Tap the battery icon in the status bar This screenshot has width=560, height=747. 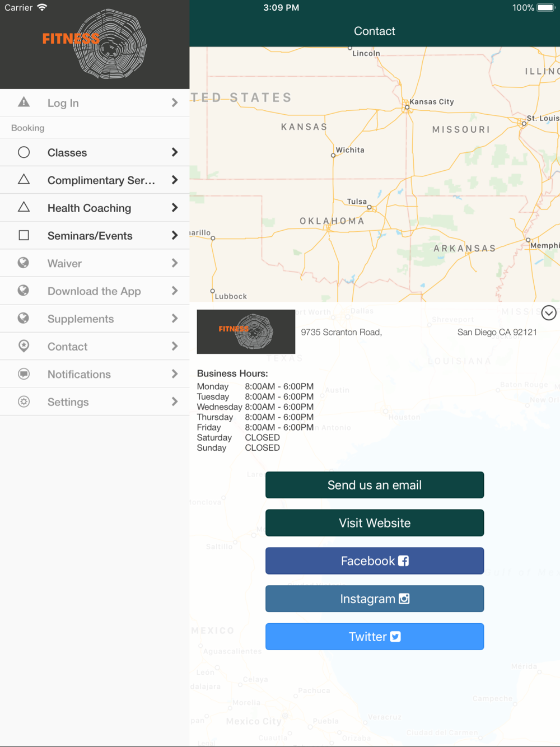pos(545,8)
